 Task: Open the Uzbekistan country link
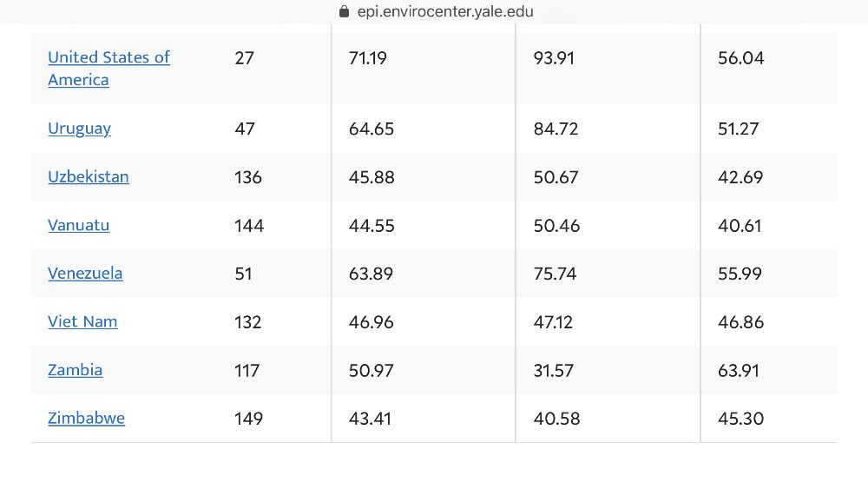coord(88,176)
